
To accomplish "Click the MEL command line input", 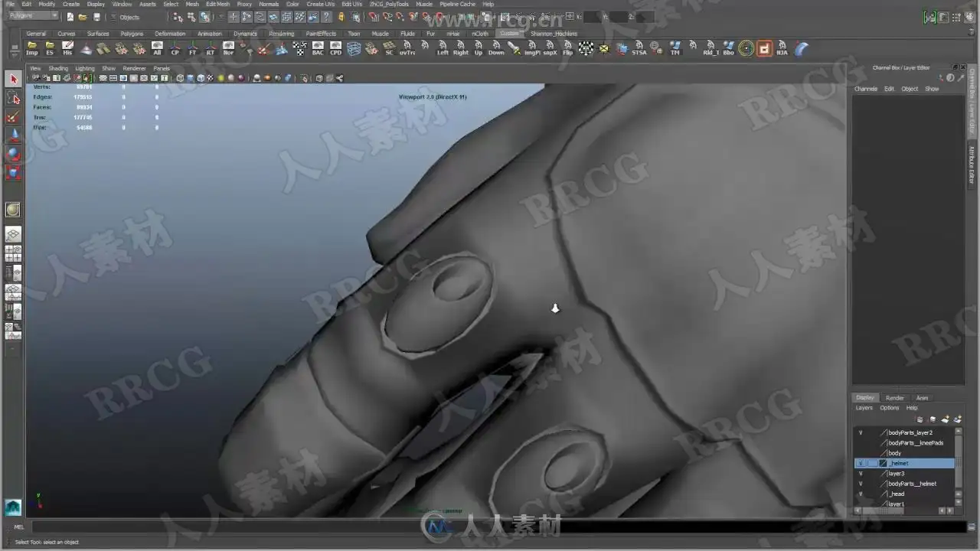I will (x=498, y=527).
